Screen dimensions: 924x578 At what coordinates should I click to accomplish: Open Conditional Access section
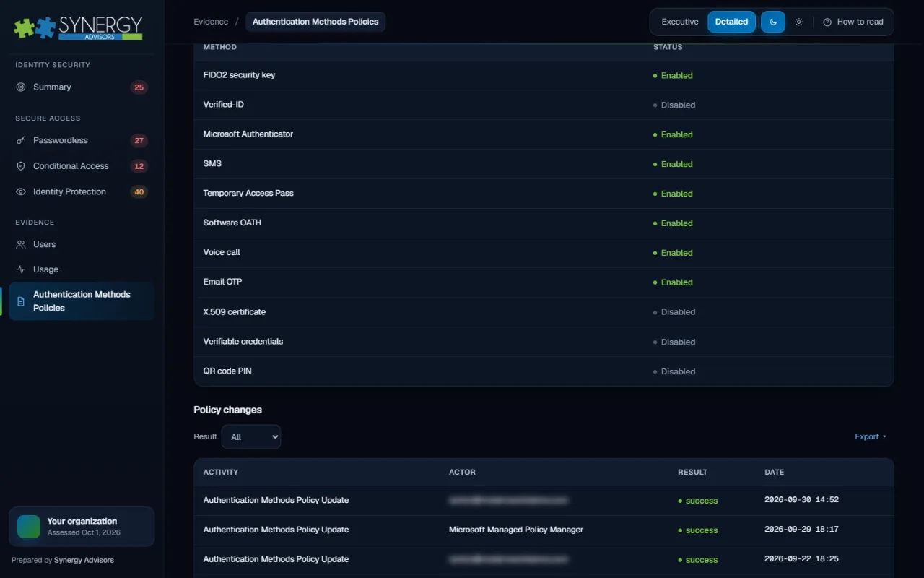tap(82, 166)
